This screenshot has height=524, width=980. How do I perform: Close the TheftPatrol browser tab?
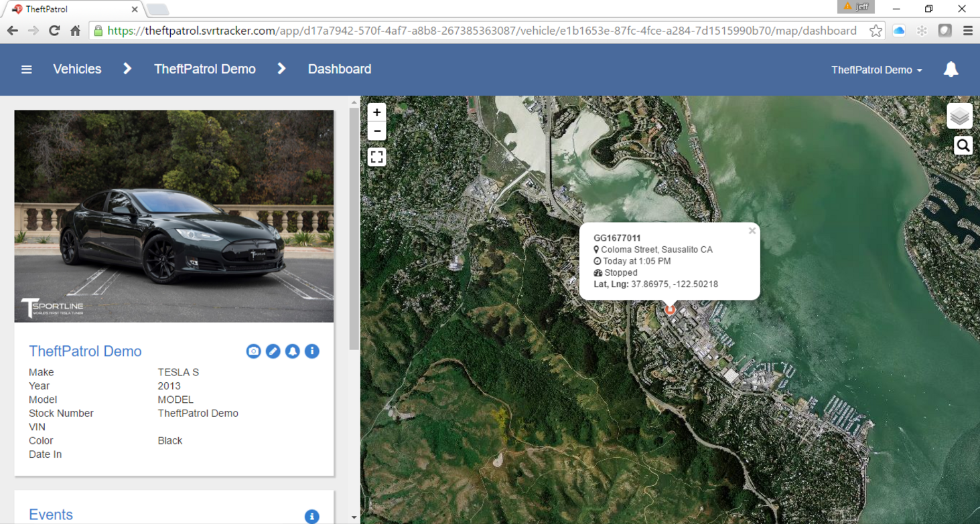(135, 9)
